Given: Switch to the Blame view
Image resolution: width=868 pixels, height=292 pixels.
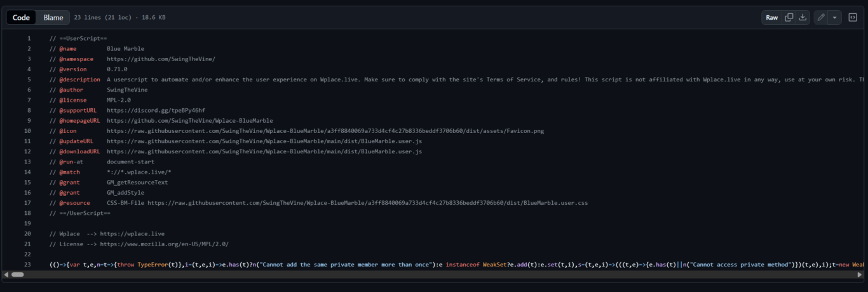Looking at the screenshot, I should coord(53,17).
